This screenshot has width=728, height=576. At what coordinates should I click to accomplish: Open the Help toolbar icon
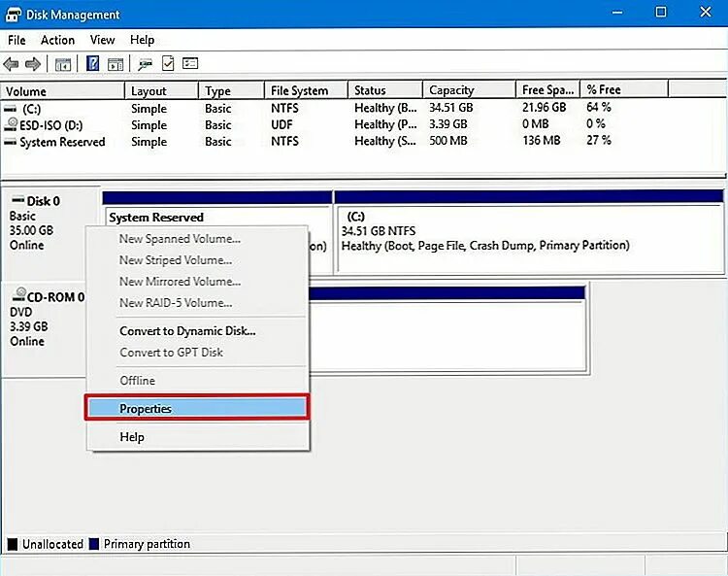click(93, 63)
